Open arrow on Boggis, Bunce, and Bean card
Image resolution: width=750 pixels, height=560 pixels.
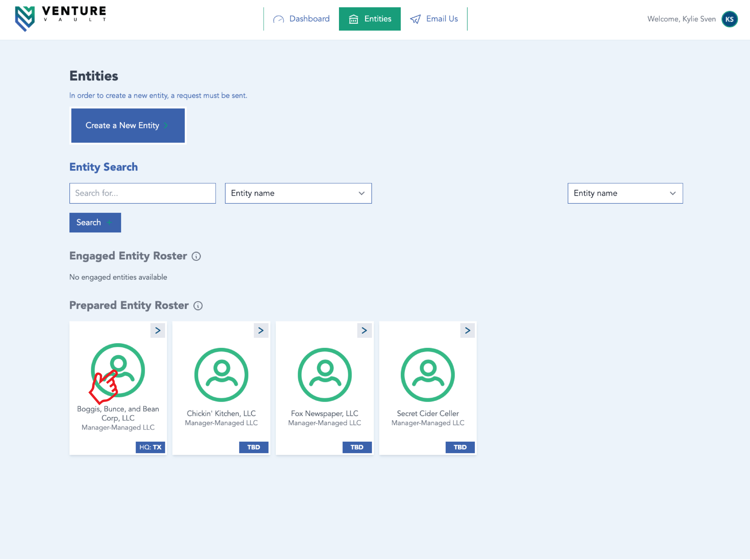[158, 331]
